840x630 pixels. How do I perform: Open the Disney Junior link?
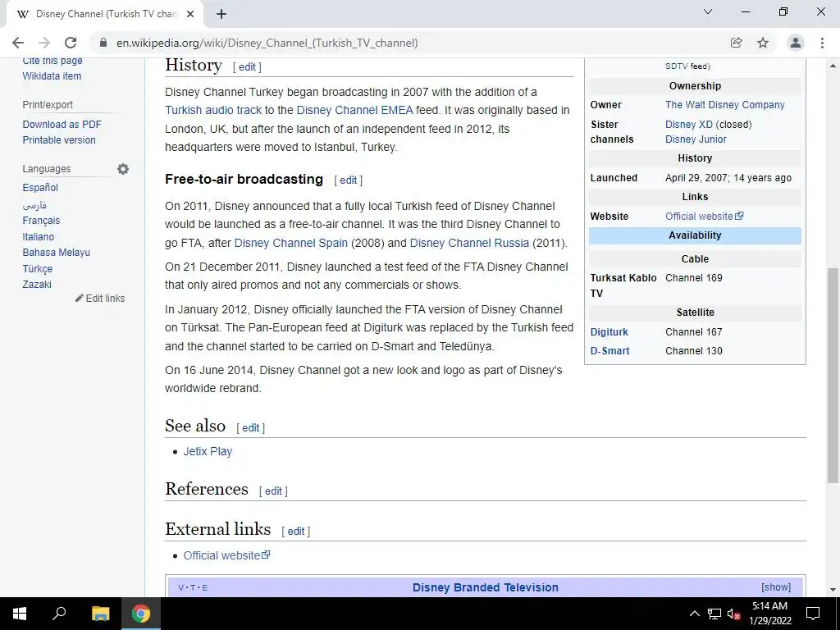(x=696, y=139)
